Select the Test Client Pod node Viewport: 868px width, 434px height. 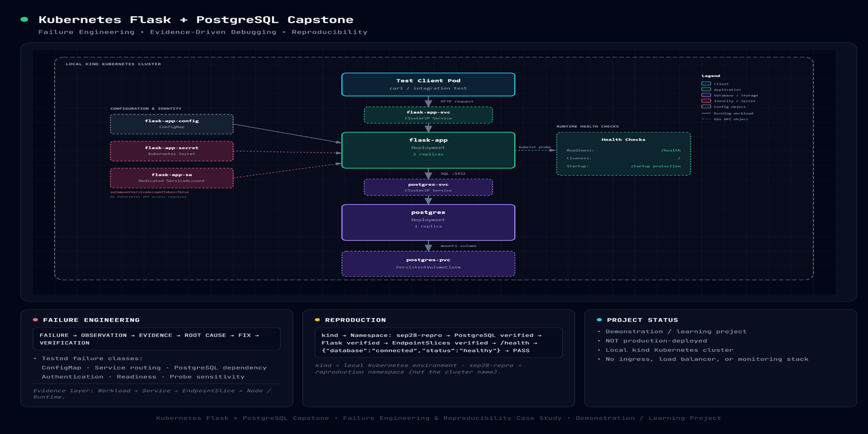[x=428, y=84]
